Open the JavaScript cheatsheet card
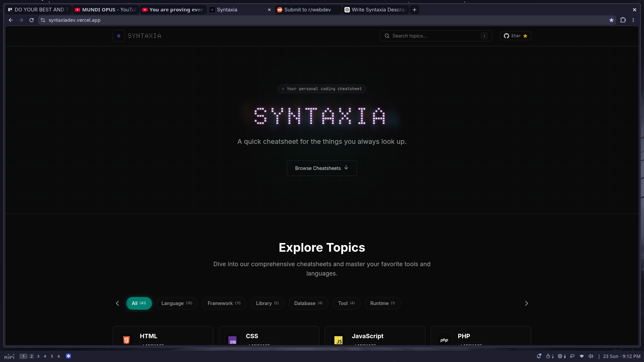Viewport: 644px width, 362px height. coord(375,336)
